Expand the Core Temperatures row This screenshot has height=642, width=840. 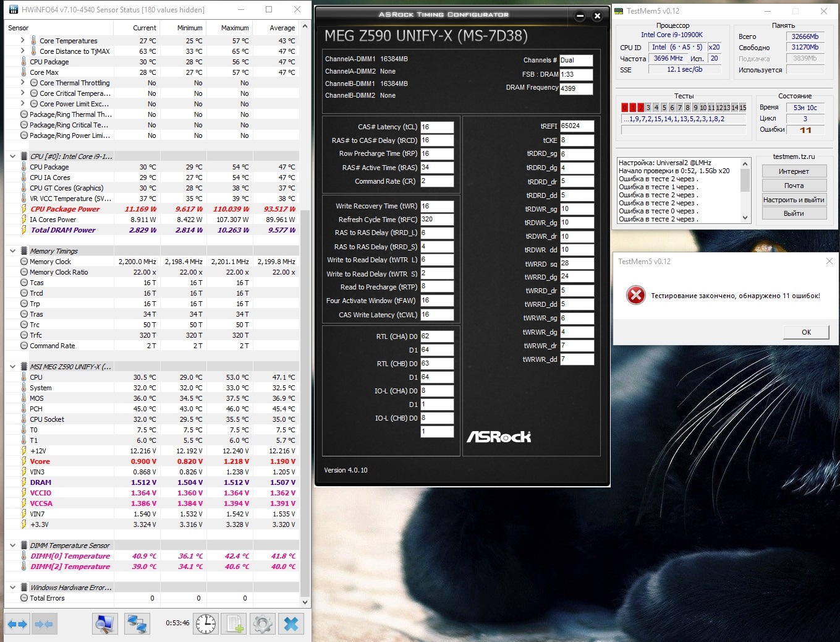click(23, 40)
